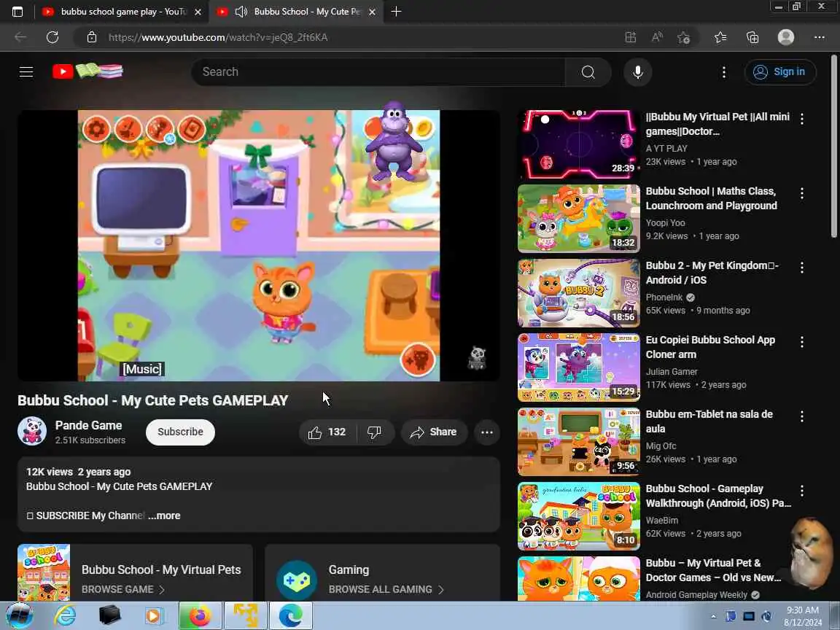This screenshot has height=630, width=840.
Task: Dislike the video with thumbs down
Action: [x=375, y=432]
